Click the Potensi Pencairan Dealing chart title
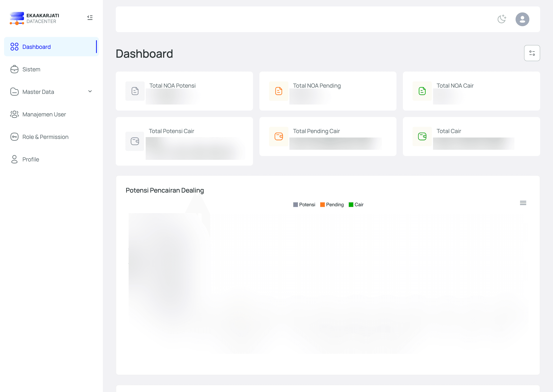 [165, 190]
